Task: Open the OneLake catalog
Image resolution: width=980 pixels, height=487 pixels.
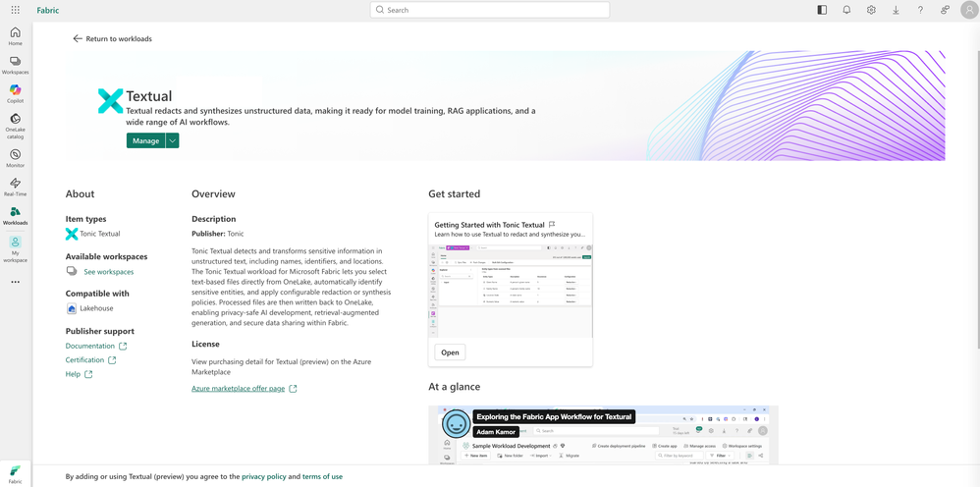Action: pyautogui.click(x=15, y=126)
